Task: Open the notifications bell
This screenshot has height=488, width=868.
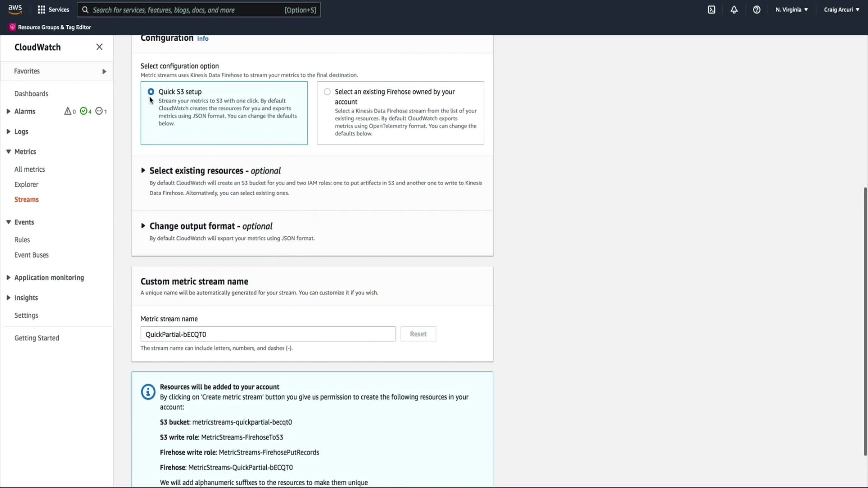Action: (734, 9)
